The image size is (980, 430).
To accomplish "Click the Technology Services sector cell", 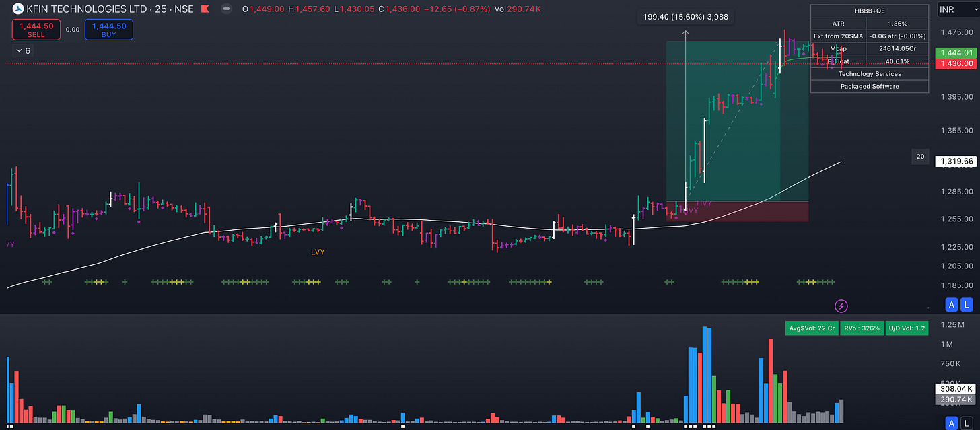I will point(870,74).
